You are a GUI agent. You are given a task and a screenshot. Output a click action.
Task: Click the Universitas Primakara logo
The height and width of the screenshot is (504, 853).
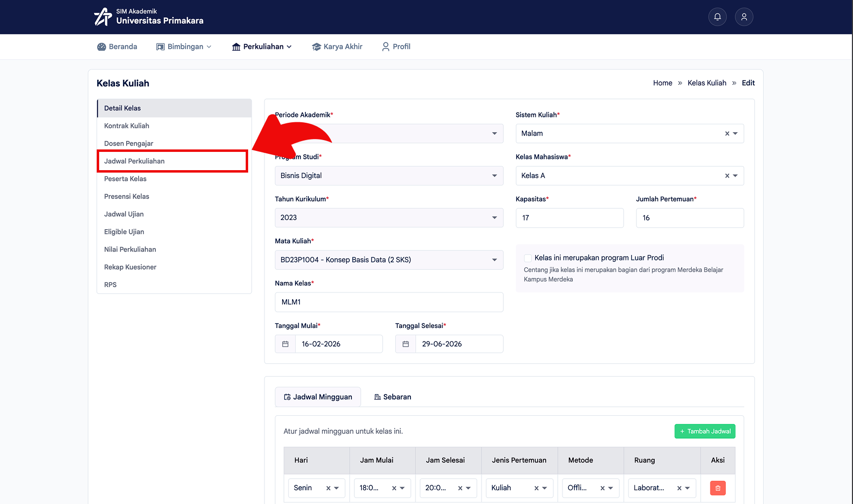coord(148,17)
